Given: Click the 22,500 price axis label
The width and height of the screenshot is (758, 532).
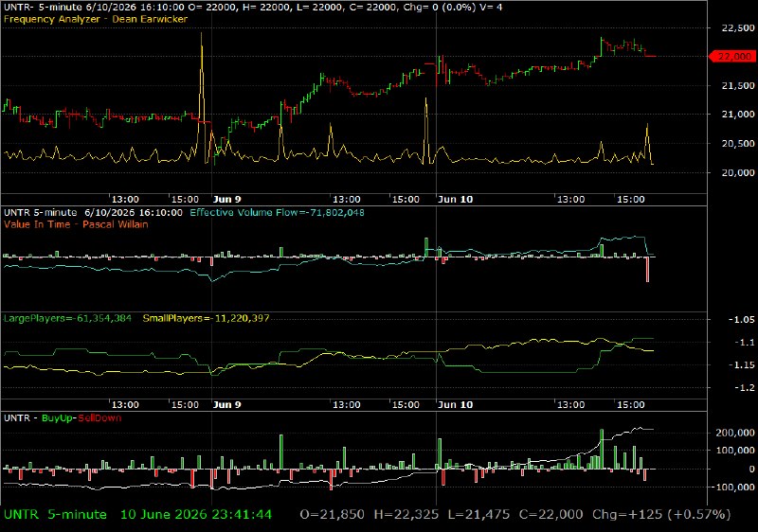Looking at the screenshot, I should click(x=738, y=28).
